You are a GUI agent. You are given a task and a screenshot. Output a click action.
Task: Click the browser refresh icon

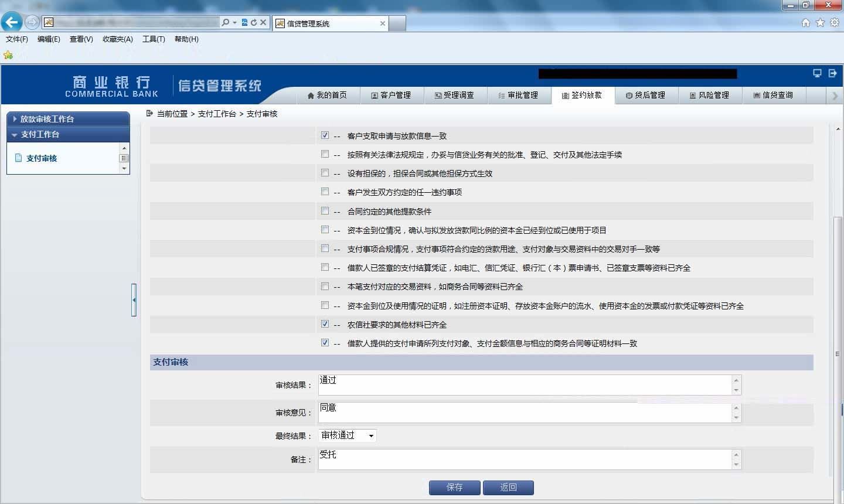coord(254,22)
